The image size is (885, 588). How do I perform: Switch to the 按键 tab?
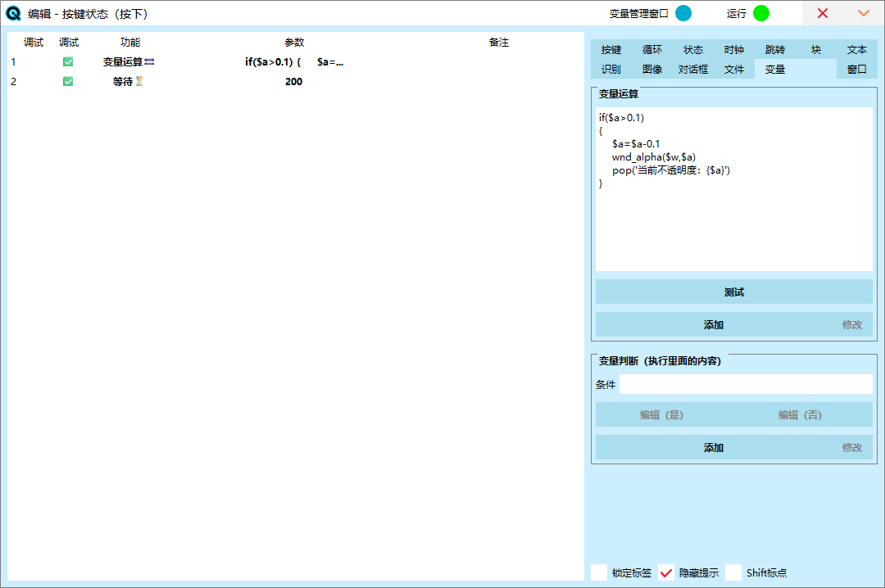pyautogui.click(x=611, y=50)
